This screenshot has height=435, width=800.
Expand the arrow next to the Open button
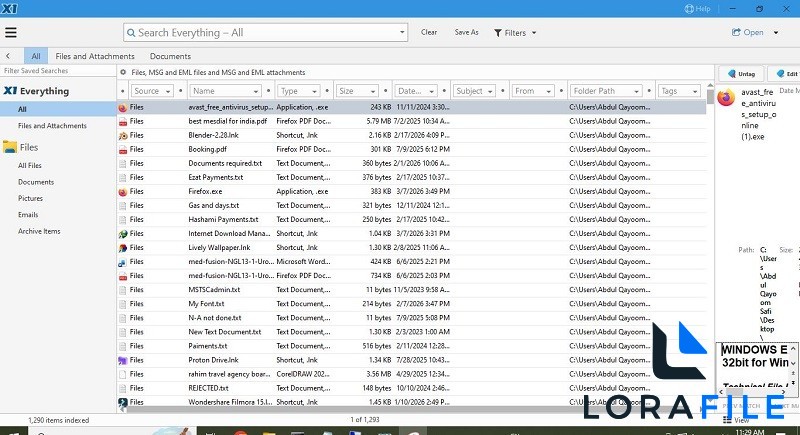click(776, 33)
